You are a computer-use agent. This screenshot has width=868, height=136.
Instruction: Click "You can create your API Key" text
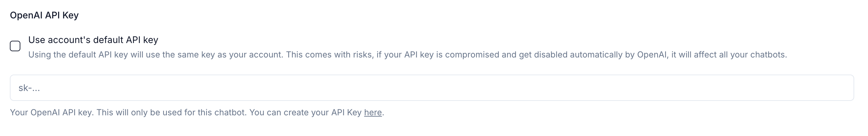pyautogui.click(x=305, y=112)
